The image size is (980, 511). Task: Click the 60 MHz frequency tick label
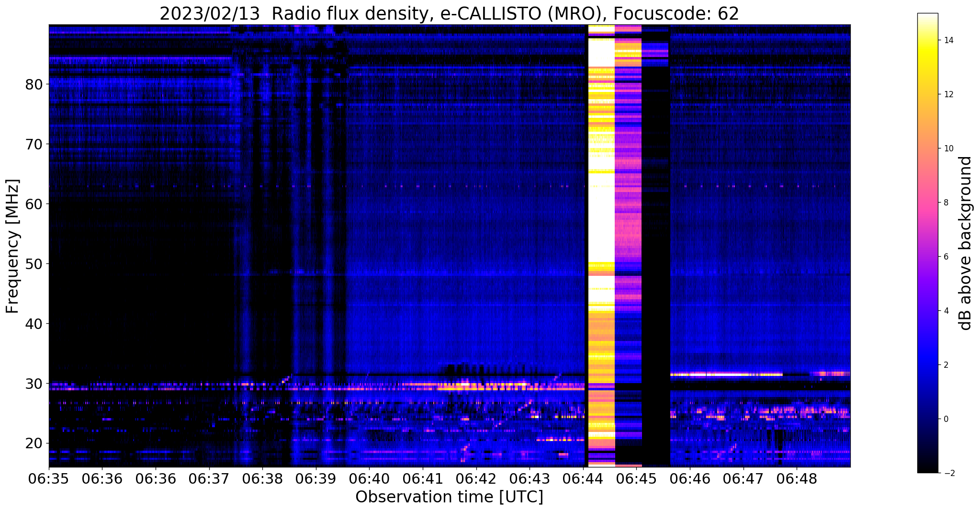[34, 204]
